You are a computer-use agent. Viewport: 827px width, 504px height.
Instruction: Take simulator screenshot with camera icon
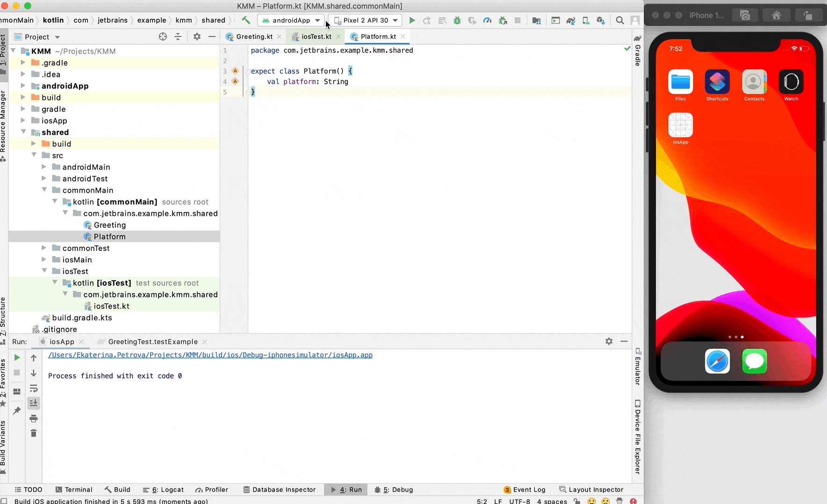click(745, 15)
